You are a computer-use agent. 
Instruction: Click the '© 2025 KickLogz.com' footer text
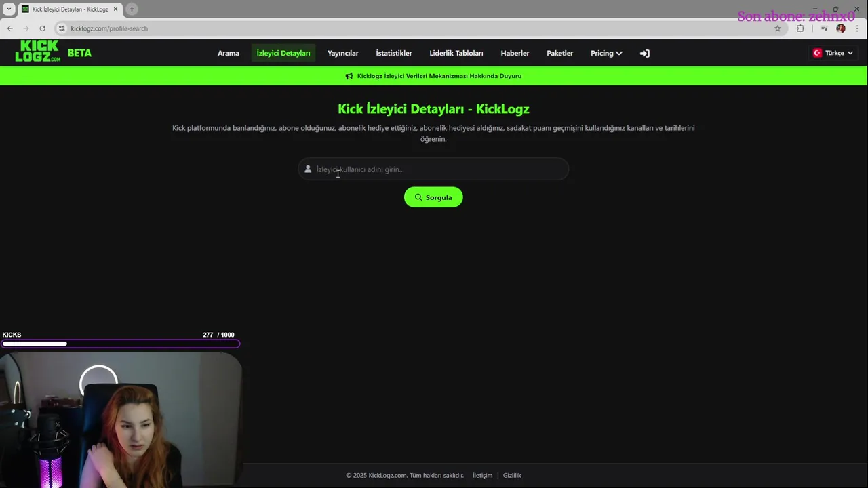coord(376,475)
